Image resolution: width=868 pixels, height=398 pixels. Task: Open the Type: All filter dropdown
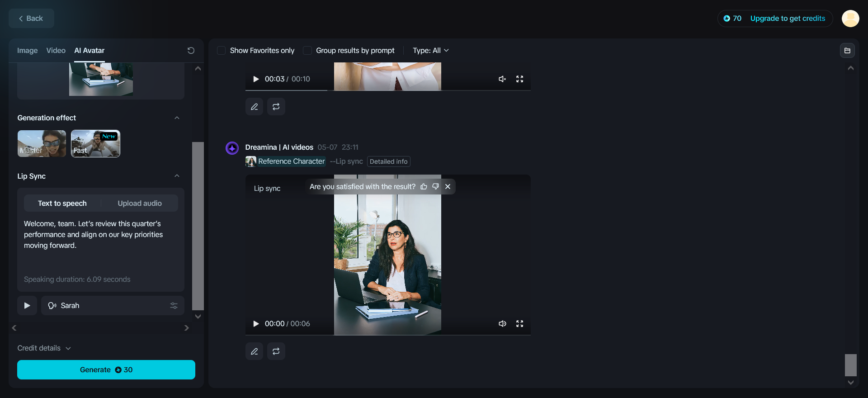click(x=430, y=51)
